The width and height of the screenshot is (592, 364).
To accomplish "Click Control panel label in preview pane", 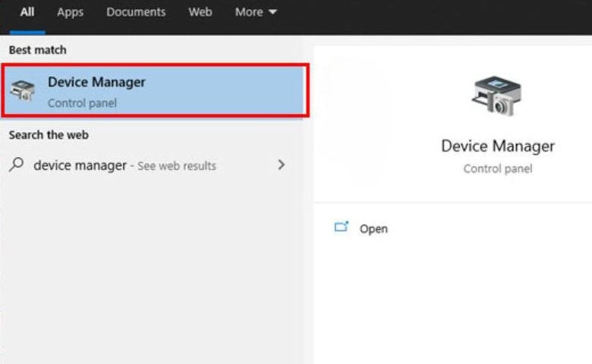I will 498,168.
